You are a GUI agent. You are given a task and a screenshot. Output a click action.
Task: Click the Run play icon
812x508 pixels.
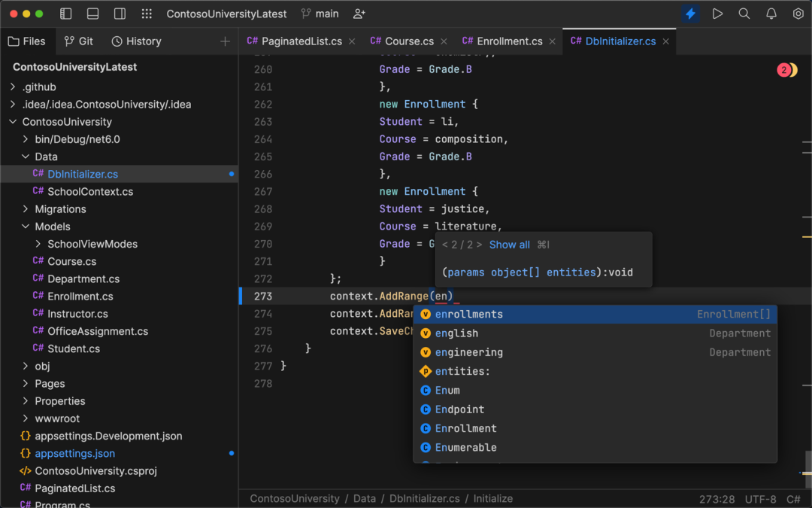point(717,14)
